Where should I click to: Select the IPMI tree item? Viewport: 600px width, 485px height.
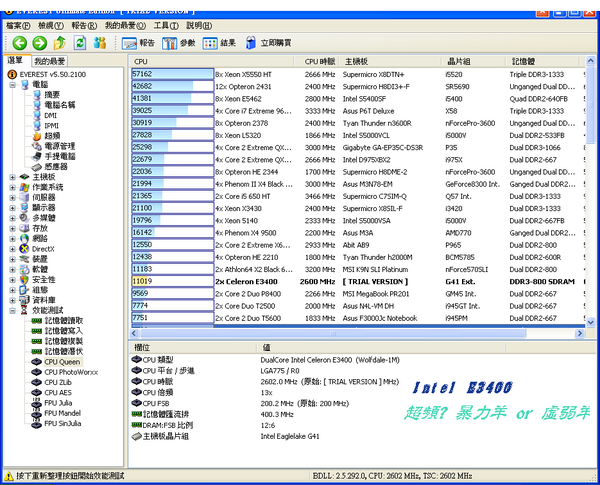click(52, 126)
